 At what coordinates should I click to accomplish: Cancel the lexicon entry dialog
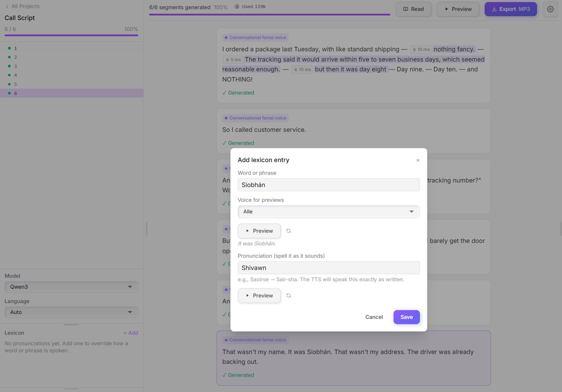point(374,317)
